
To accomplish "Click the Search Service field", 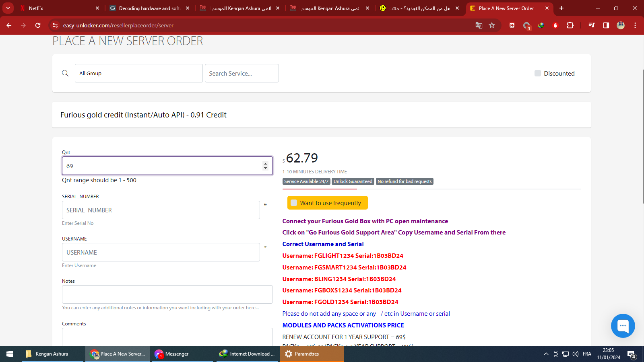I will 242,73.
